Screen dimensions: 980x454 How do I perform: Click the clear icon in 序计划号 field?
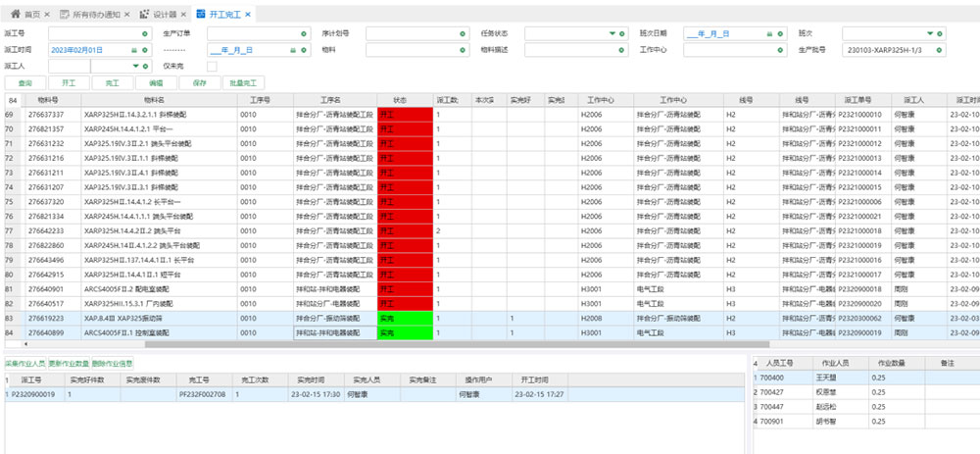462,33
